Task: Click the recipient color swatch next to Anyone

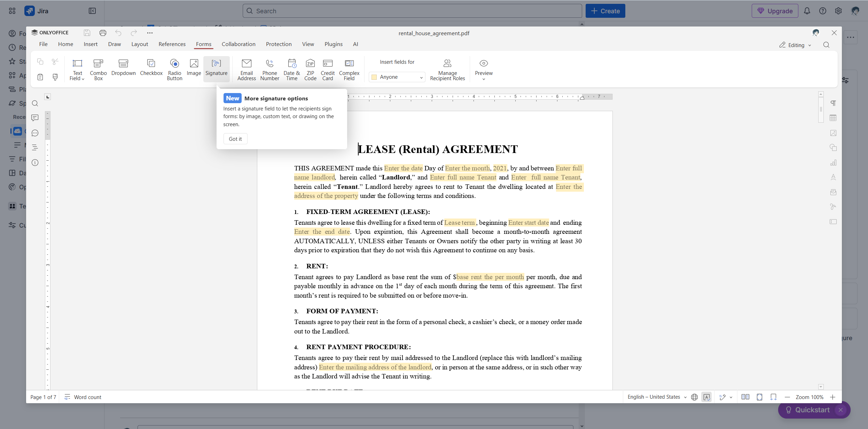Action: click(x=374, y=77)
